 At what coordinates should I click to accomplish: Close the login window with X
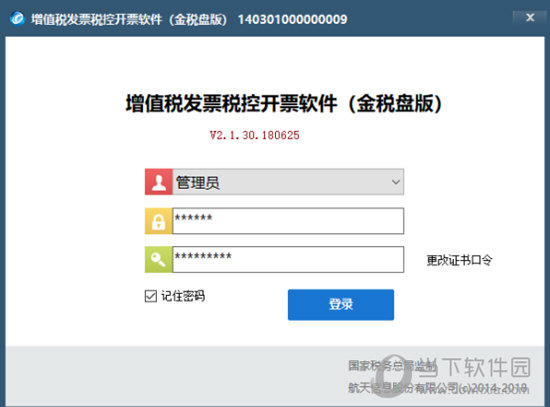pos(530,17)
